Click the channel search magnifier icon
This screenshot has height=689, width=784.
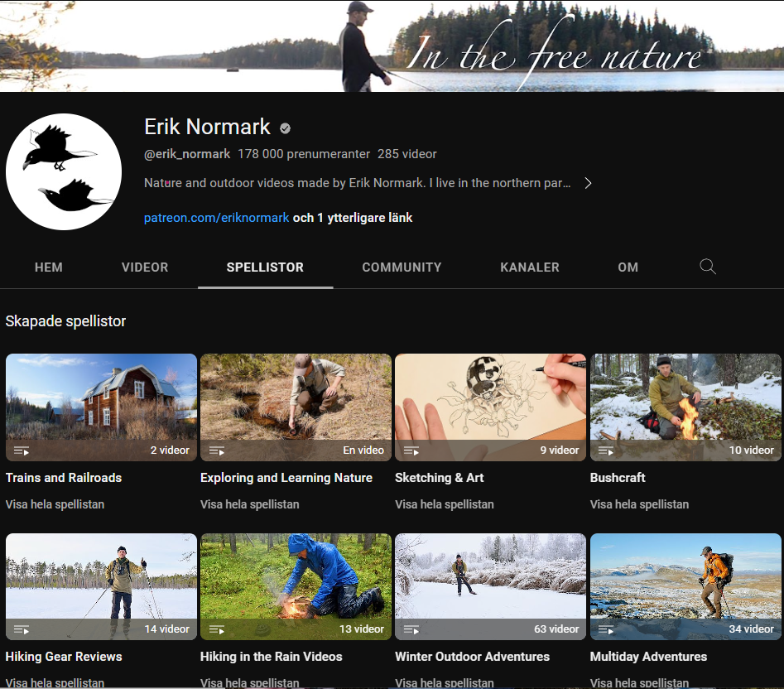click(708, 267)
